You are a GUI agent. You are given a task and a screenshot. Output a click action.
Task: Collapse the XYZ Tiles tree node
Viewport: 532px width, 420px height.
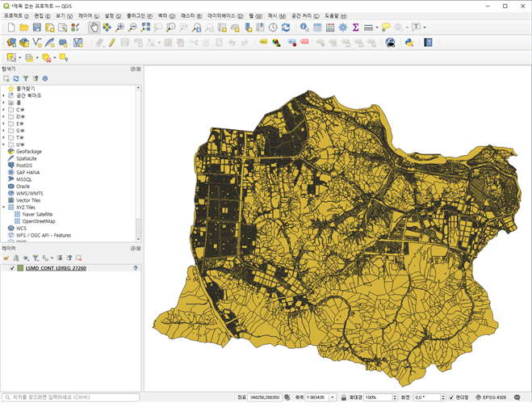tap(4, 207)
